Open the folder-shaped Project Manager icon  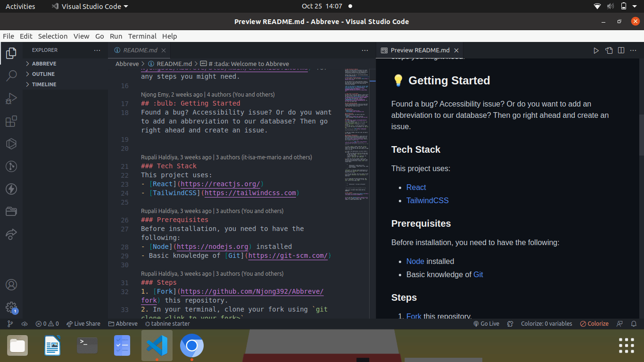click(x=11, y=212)
